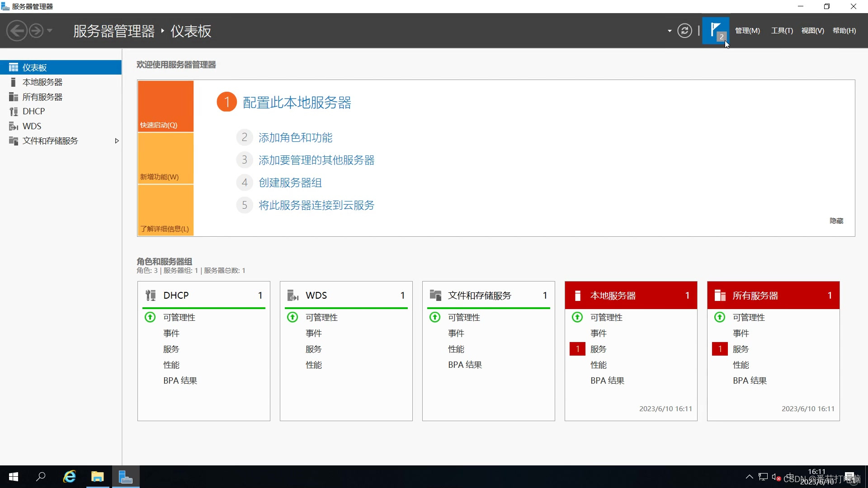Click DHCP tile manageability status icon

(x=150, y=317)
